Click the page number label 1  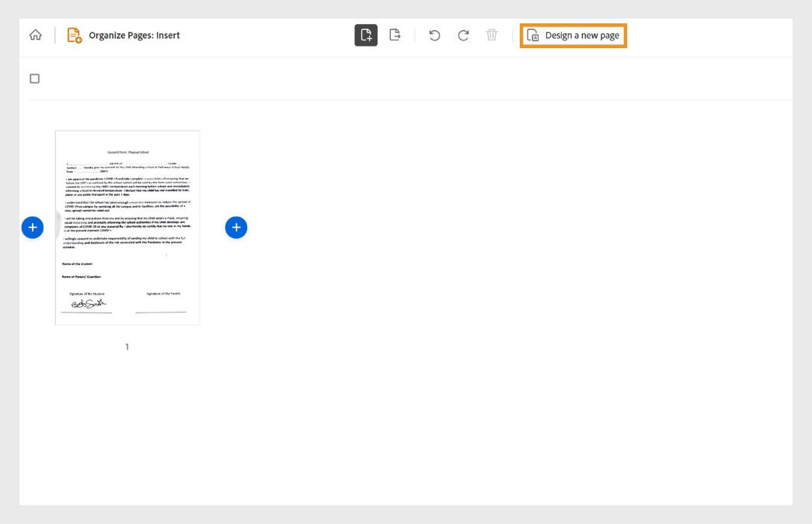(127, 347)
